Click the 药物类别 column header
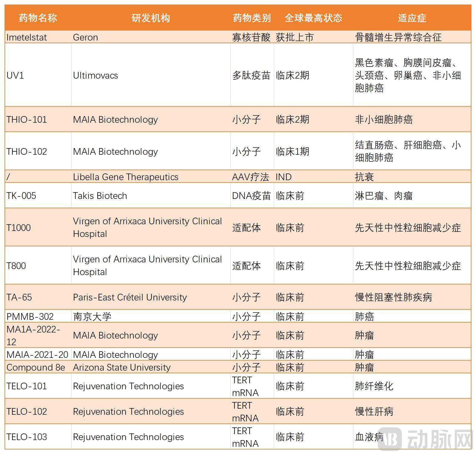Image resolution: width=476 pixels, height=454 pixels. [x=252, y=18]
